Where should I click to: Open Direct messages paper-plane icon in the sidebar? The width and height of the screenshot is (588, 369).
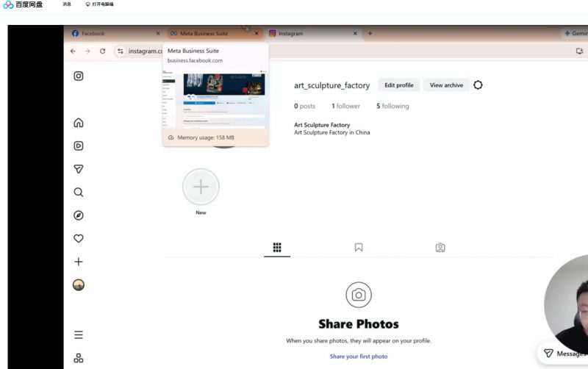point(79,169)
